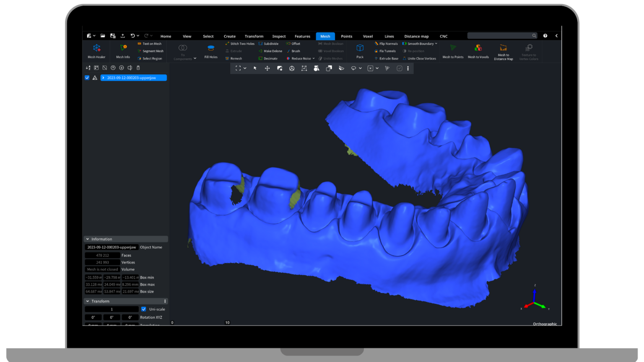
Task: Toggle the wireframe triangle icon next to upperjaw
Action: tap(95, 78)
